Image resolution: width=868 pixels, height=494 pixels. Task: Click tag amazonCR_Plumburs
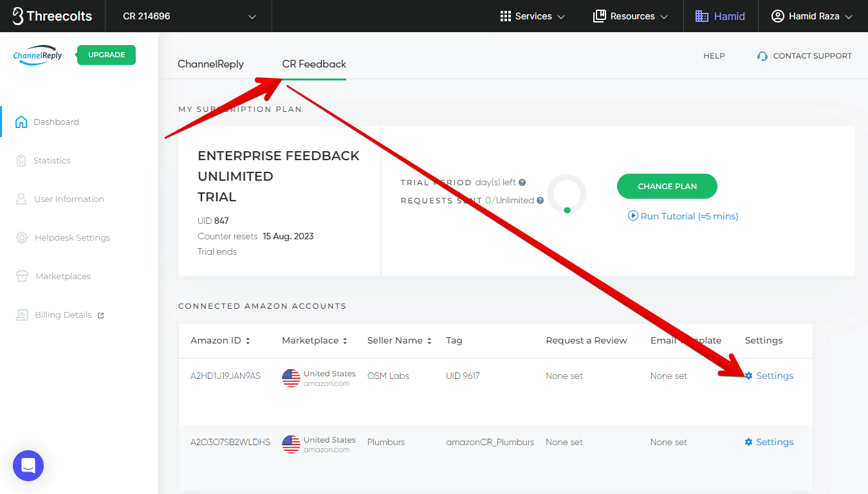[x=490, y=442]
